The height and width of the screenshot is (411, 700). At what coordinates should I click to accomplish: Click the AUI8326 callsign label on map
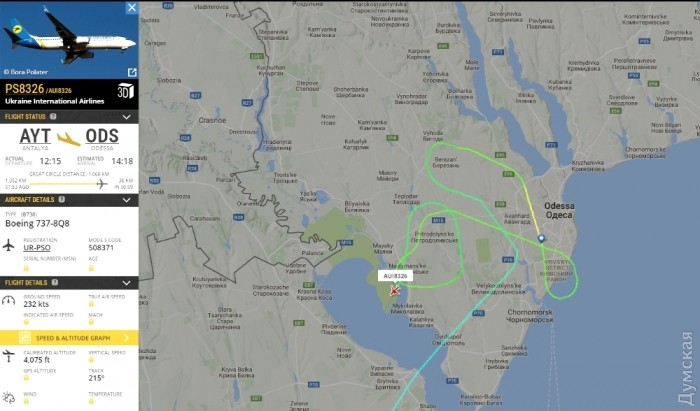coord(395,276)
